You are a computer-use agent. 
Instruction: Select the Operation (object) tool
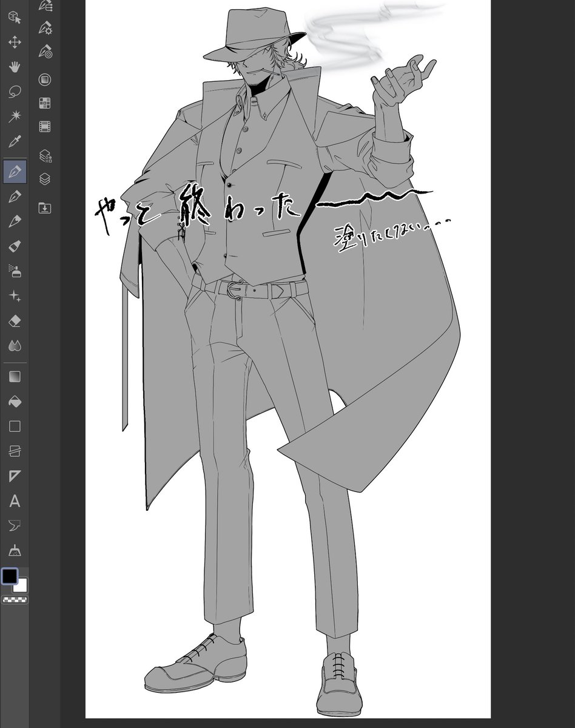click(x=15, y=16)
